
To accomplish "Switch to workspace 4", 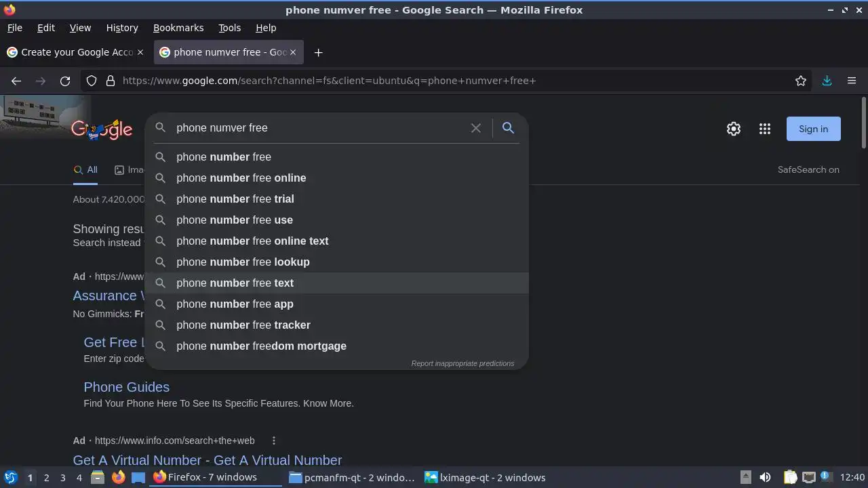I will 79,478.
